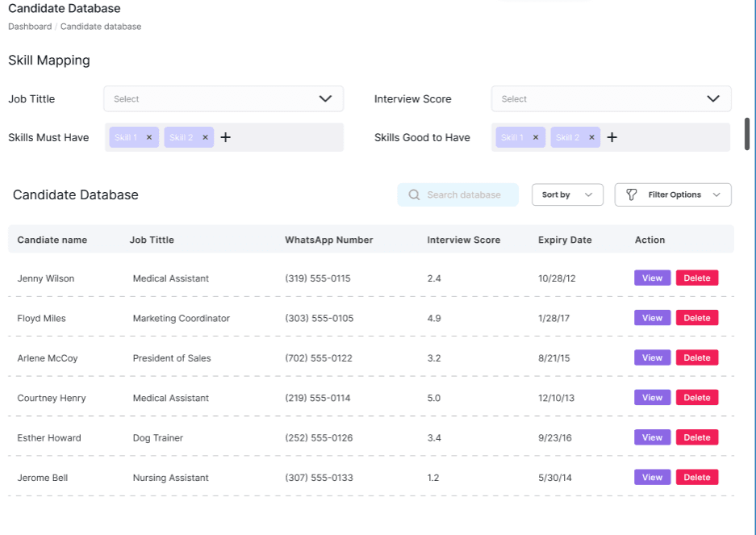Viewport: 756px width, 535px height.
Task: Expand the Filter Options menu
Action: 673,195
